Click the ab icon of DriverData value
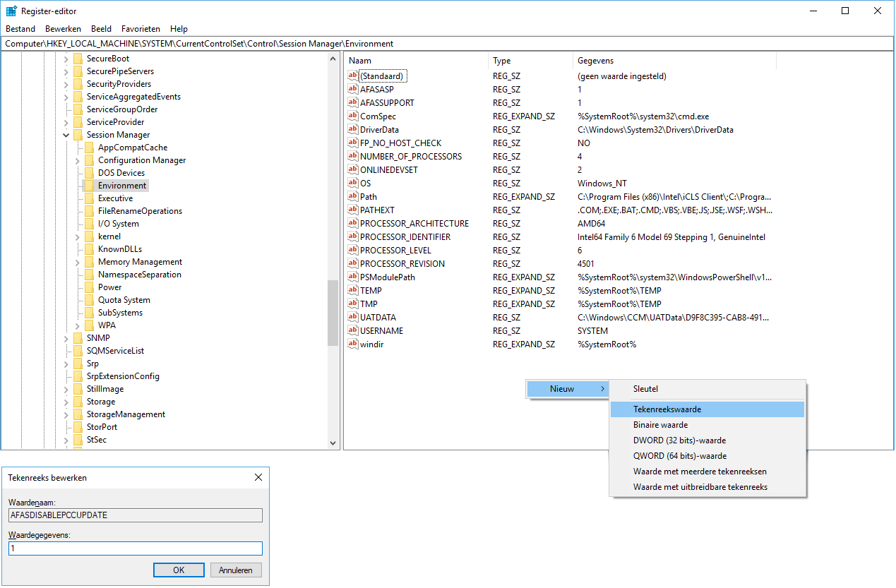 click(354, 129)
